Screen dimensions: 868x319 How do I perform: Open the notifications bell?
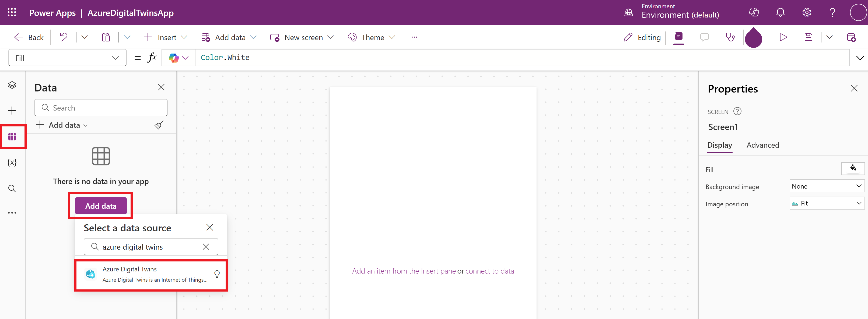pyautogui.click(x=780, y=12)
